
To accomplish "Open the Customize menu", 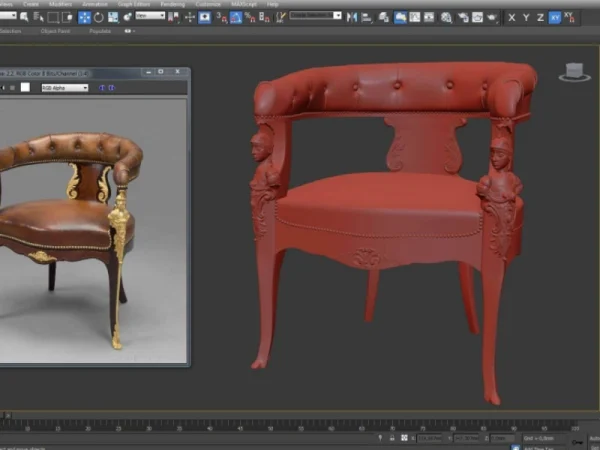I will pos(208,4).
